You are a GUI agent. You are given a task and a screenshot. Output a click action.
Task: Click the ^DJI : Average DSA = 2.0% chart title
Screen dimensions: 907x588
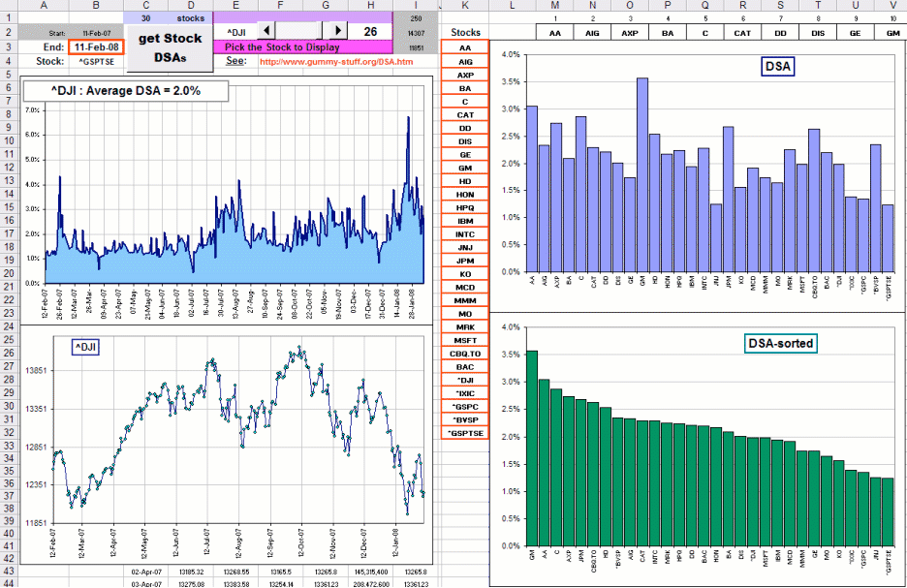pos(126,91)
